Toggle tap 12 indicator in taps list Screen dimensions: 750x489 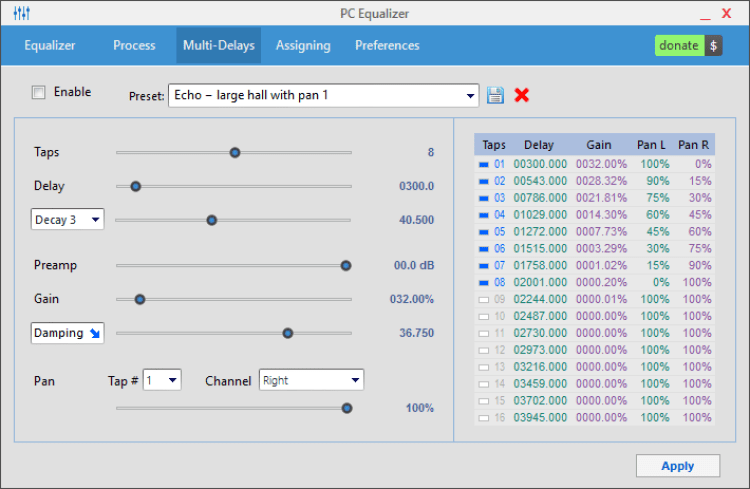click(484, 350)
